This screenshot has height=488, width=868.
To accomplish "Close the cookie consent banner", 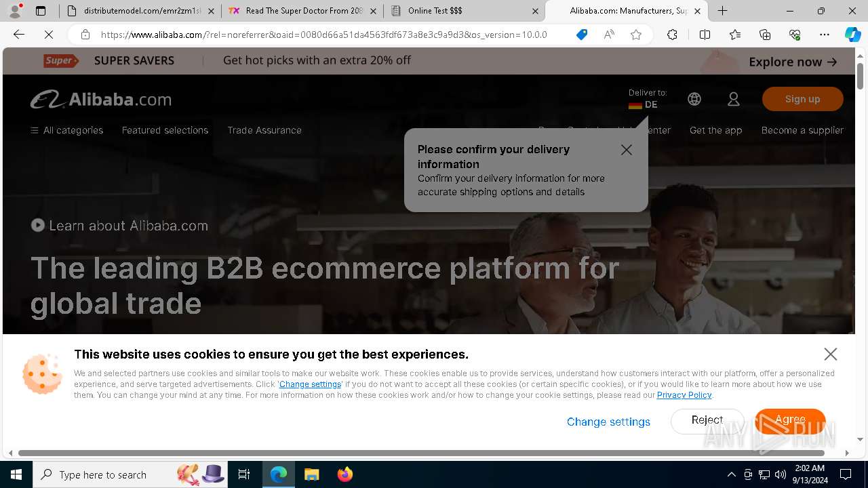I will click(831, 354).
